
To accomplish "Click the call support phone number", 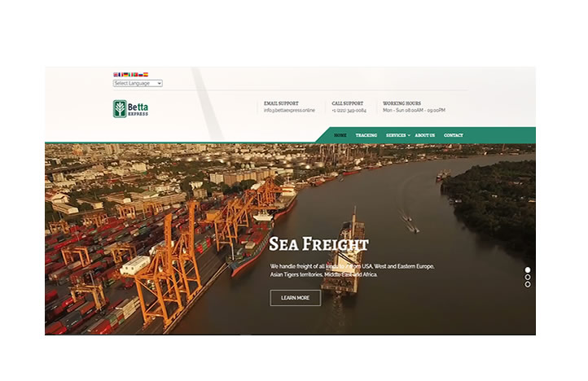I will pos(349,110).
